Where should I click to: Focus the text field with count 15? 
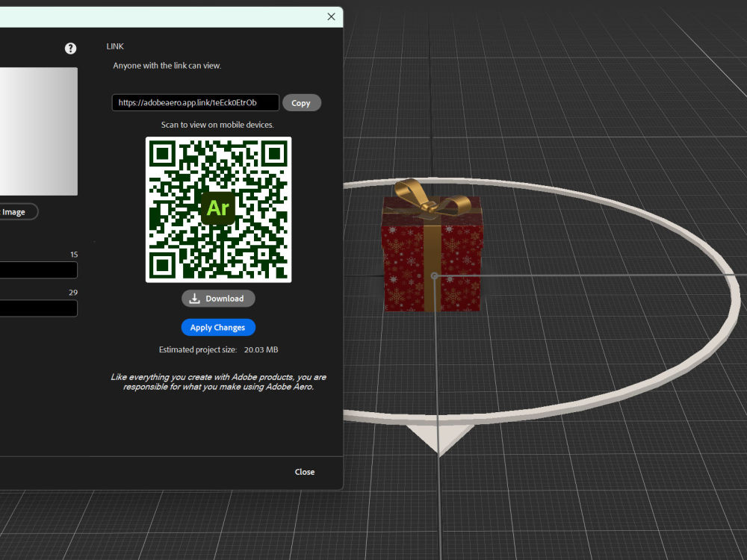click(39, 270)
